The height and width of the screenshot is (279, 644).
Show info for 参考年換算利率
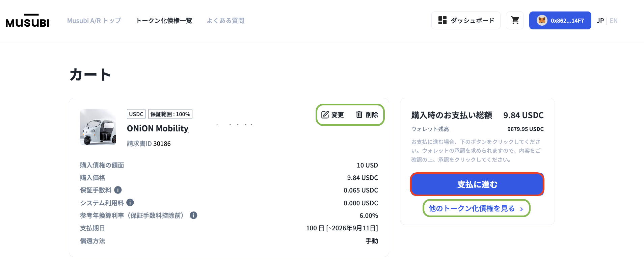193,215
